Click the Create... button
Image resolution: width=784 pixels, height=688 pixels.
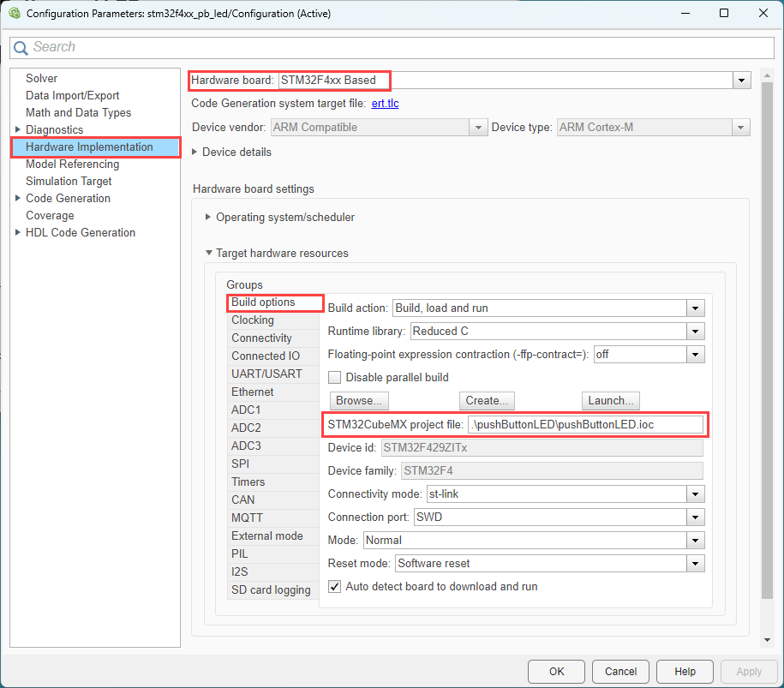pos(488,401)
